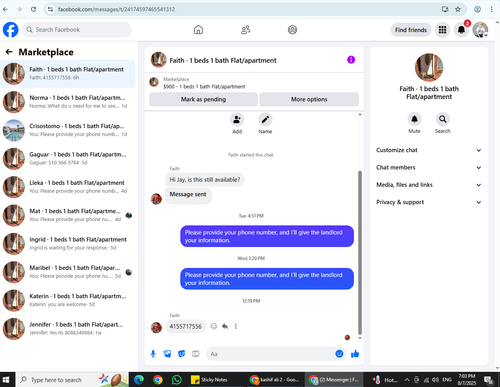This screenshot has height=387, width=500.
Task: Click the Name pencil icon in chat
Action: tap(265, 119)
